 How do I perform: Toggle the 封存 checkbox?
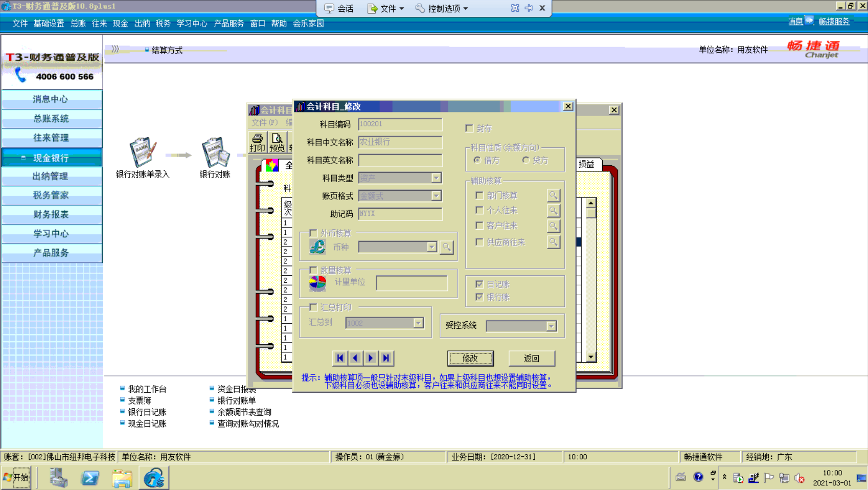pos(469,128)
